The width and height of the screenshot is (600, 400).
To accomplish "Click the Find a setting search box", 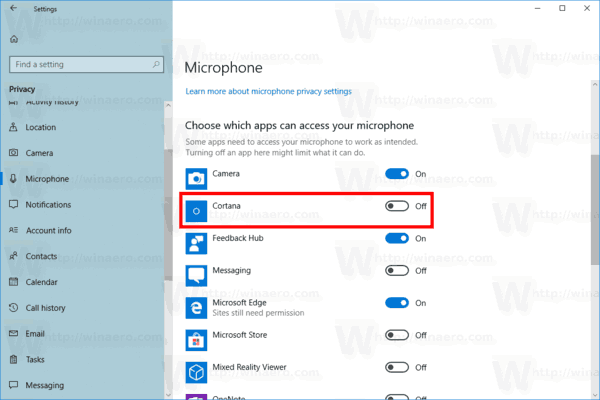I will (86, 64).
